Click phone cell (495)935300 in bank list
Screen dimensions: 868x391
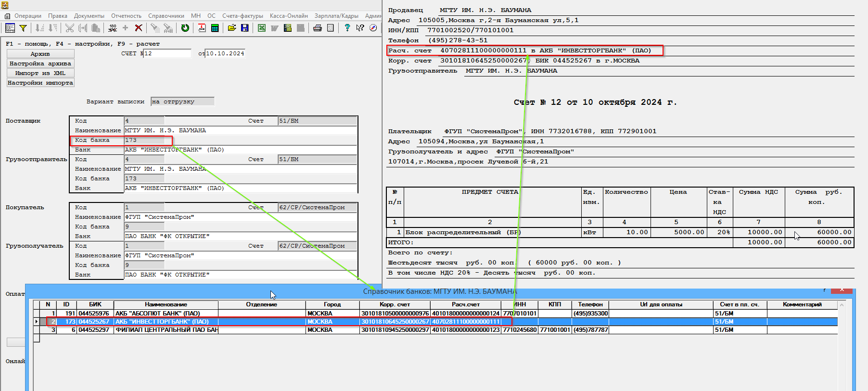590,313
